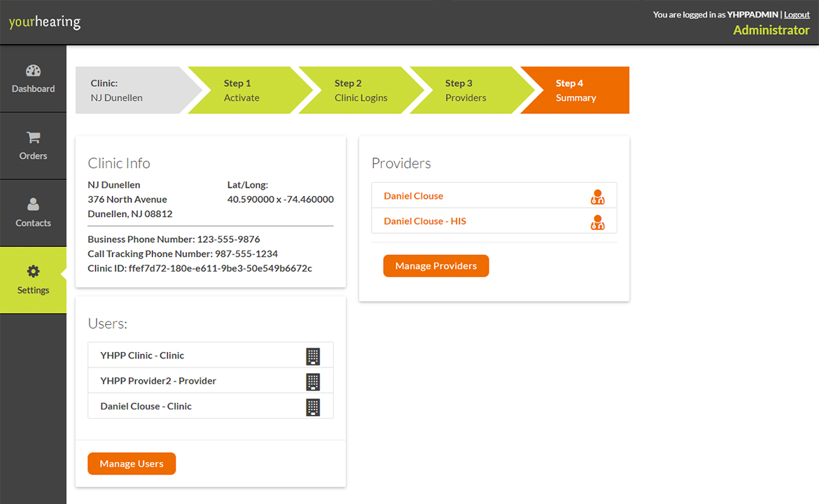Image resolution: width=819 pixels, height=504 pixels.
Task: Open the Settings gear icon
Action: [x=33, y=271]
